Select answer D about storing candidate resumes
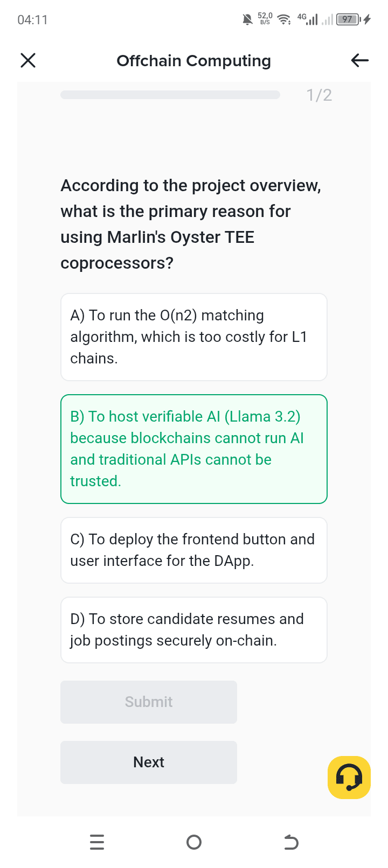 pyautogui.click(x=194, y=630)
